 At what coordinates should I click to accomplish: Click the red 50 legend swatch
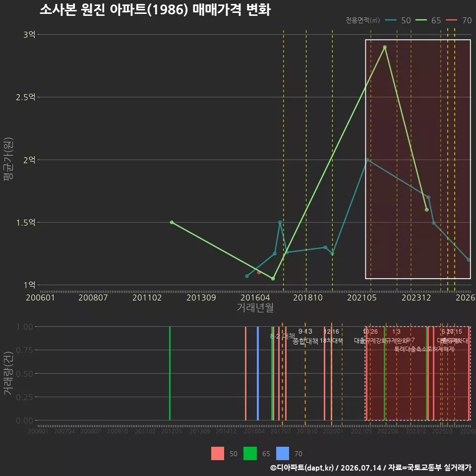tap(218, 454)
